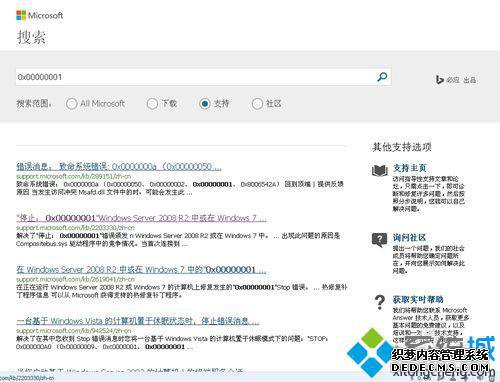Image resolution: width=500 pixels, height=382 pixels.
Task: Open the 获取实时帮助 link
Action: [418, 299]
